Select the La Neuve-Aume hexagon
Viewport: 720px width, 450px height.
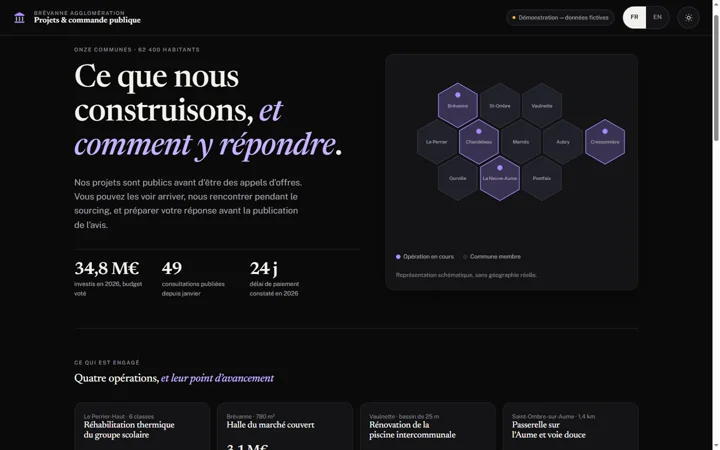tap(500, 178)
